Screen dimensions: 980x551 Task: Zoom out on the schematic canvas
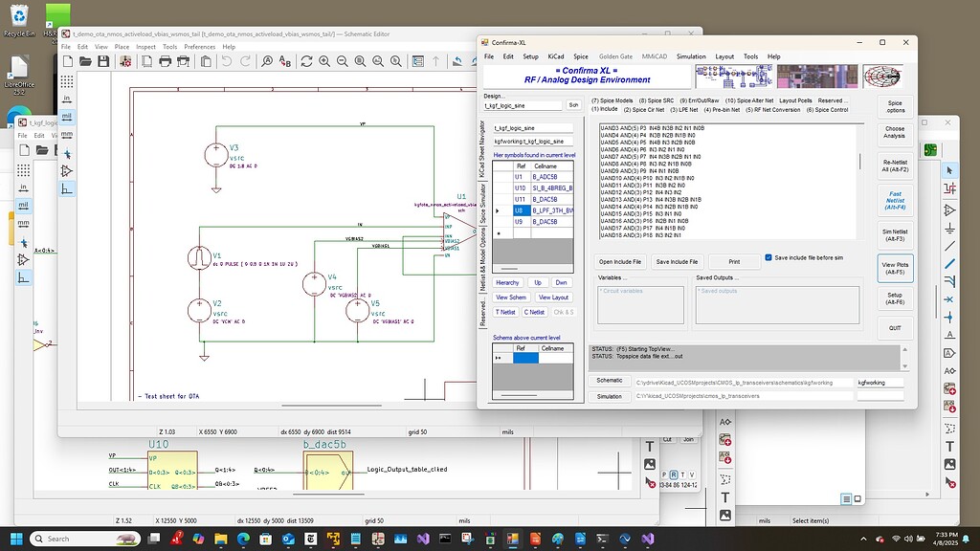click(x=343, y=61)
